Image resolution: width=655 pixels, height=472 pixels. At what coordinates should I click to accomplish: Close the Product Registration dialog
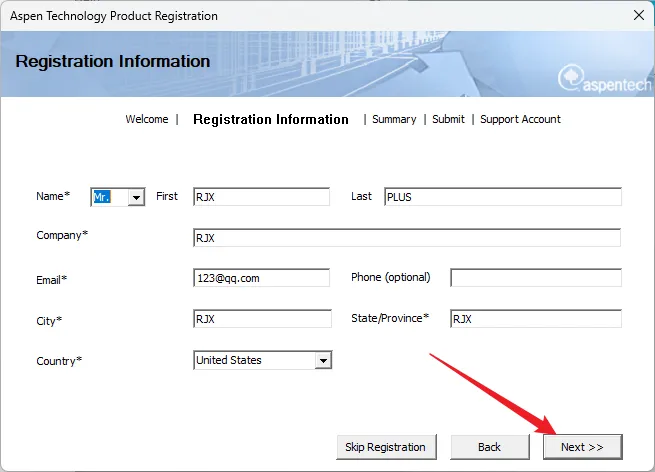[x=639, y=15]
